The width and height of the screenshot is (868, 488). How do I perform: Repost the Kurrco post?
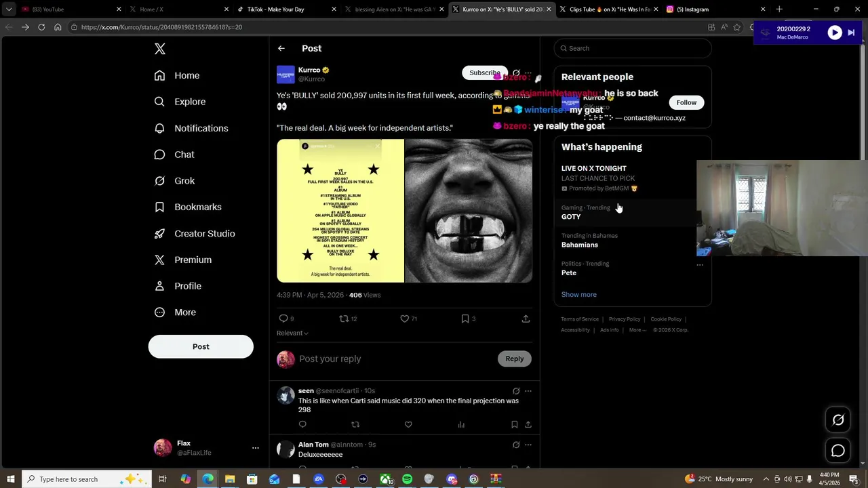[344, 319]
